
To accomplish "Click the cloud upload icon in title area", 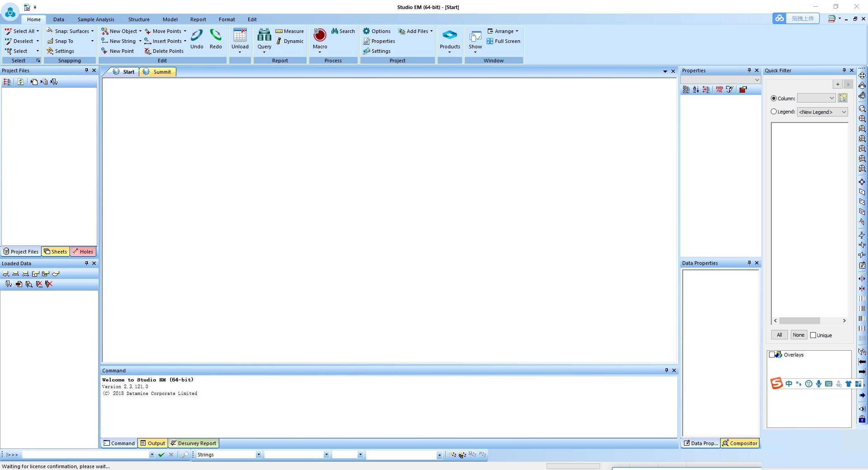I will tap(779, 19).
